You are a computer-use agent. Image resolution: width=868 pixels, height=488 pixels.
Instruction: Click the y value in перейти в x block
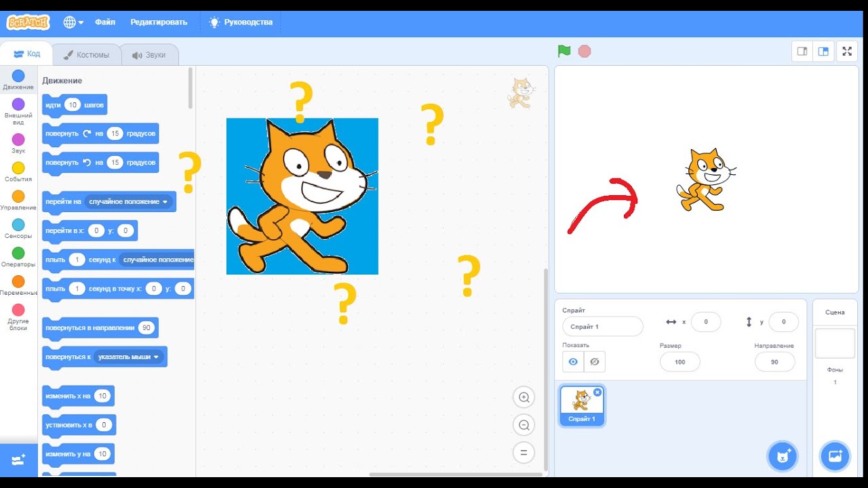pos(125,230)
